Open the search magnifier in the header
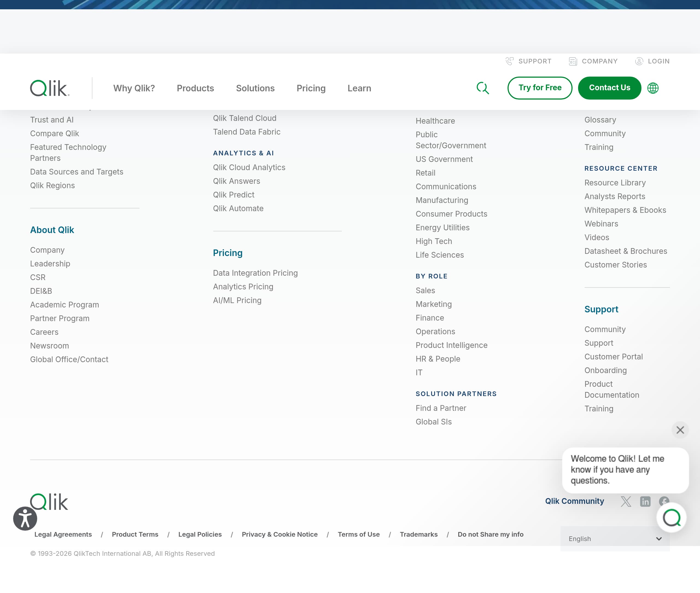The image size is (700, 593). [483, 88]
